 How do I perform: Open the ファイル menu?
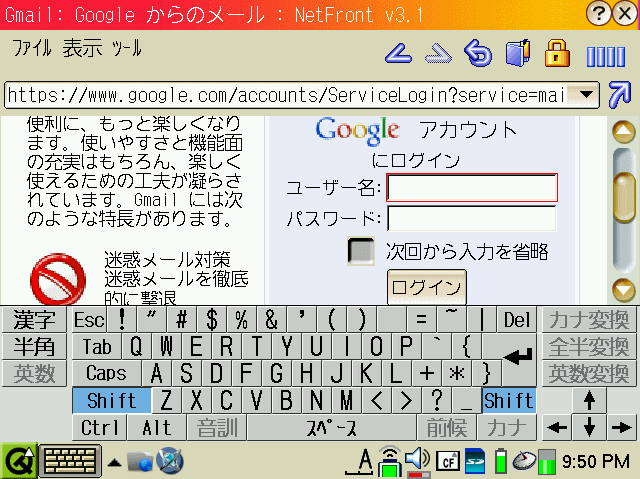click(x=32, y=48)
